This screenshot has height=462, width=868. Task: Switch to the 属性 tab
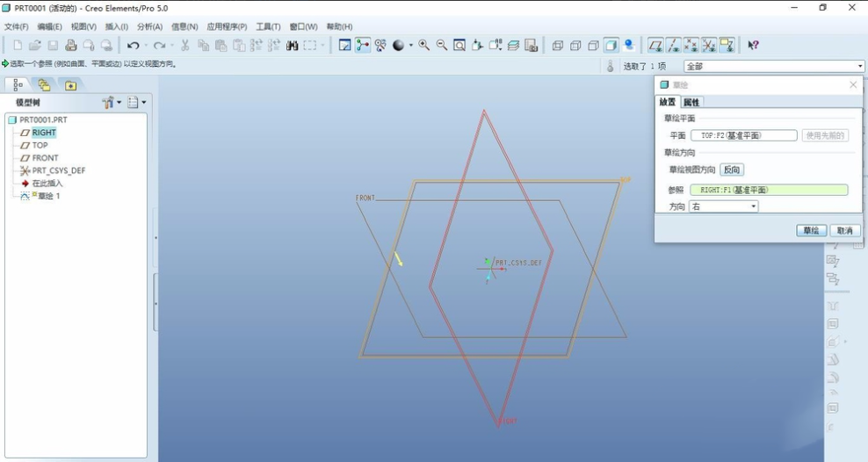pyautogui.click(x=691, y=103)
